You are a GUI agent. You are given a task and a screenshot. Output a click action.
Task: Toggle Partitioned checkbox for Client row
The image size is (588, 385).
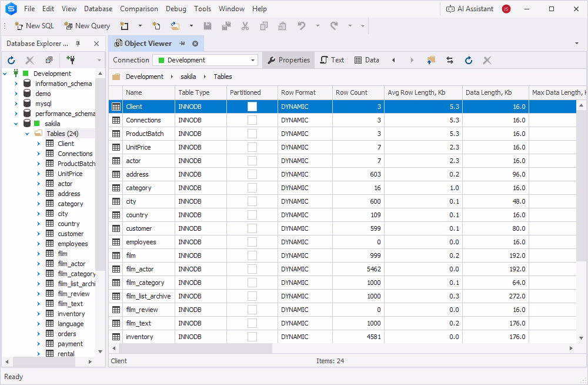pos(252,107)
